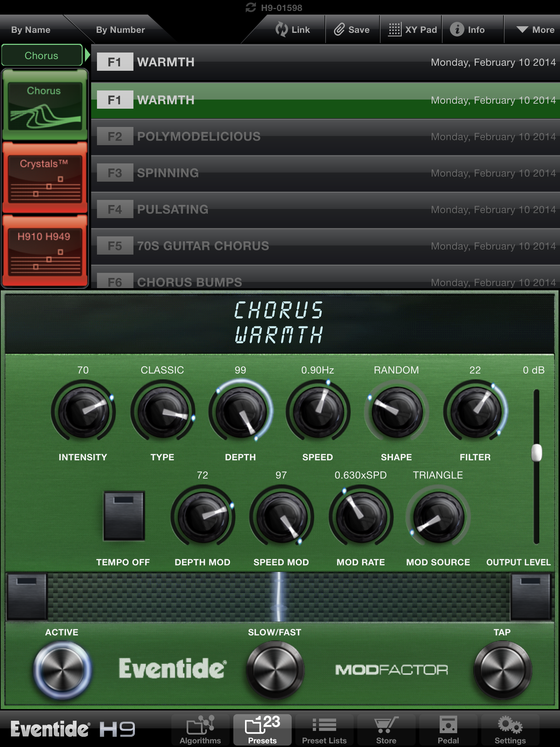Viewport: 560px width, 747px height.
Task: Open the Settings gear tab
Action: (510, 730)
